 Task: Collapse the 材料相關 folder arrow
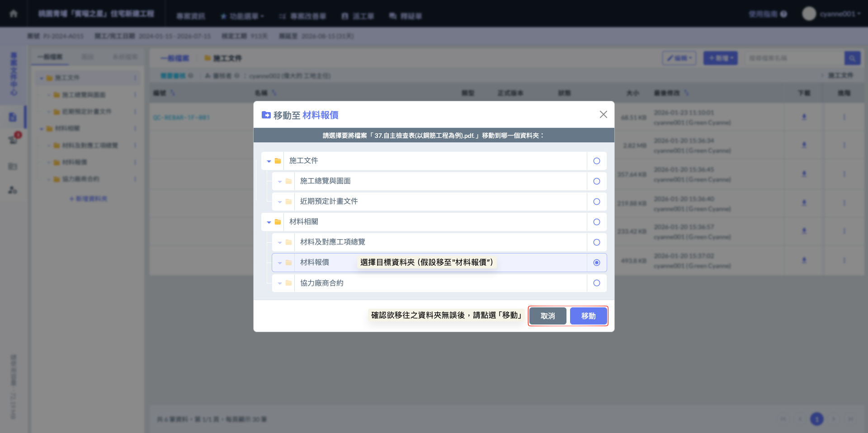(269, 222)
